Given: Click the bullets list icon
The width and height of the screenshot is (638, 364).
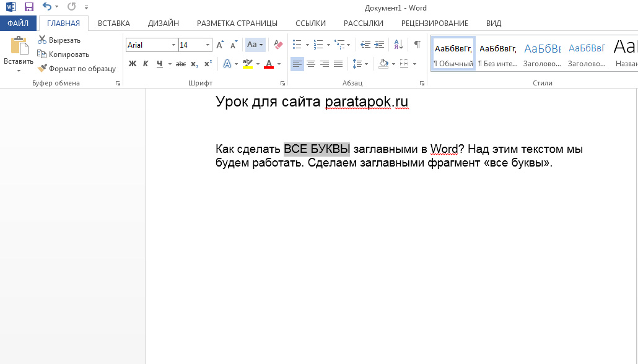Looking at the screenshot, I should (297, 45).
